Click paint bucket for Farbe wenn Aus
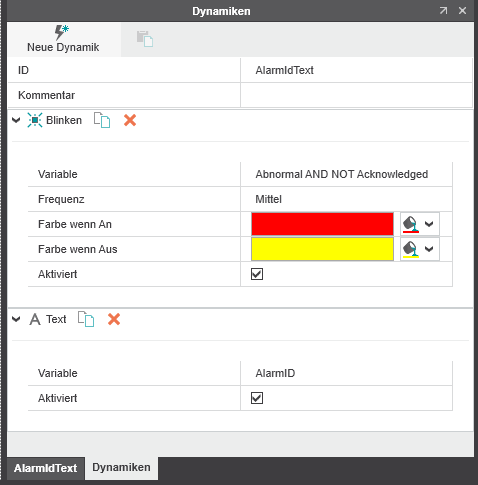 (x=411, y=249)
